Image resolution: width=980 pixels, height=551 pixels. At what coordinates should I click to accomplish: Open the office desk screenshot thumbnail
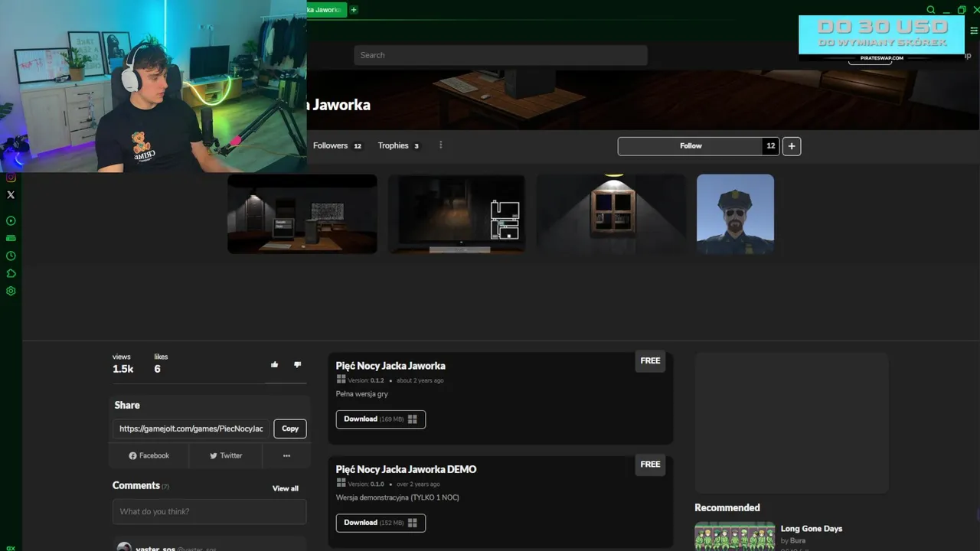(302, 214)
